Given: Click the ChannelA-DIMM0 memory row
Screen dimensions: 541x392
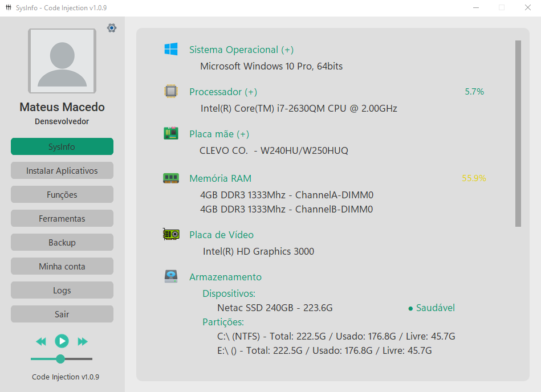Looking at the screenshot, I should [287, 195].
